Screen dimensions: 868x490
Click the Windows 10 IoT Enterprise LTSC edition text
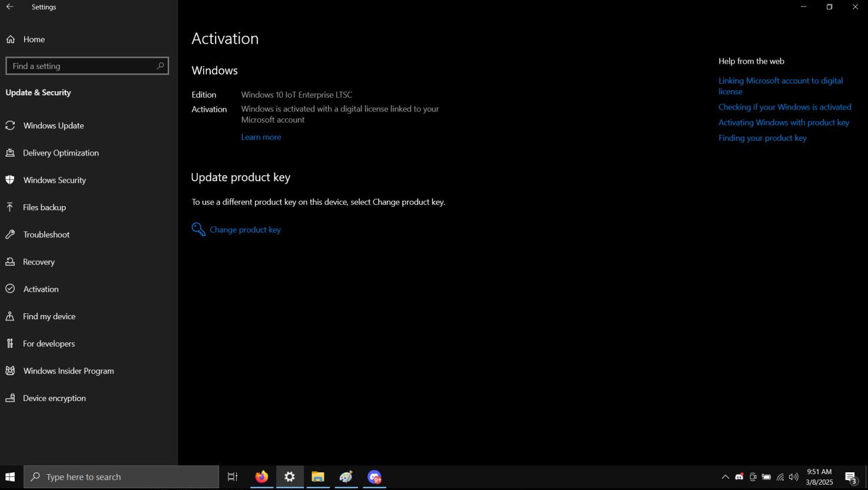tap(297, 95)
